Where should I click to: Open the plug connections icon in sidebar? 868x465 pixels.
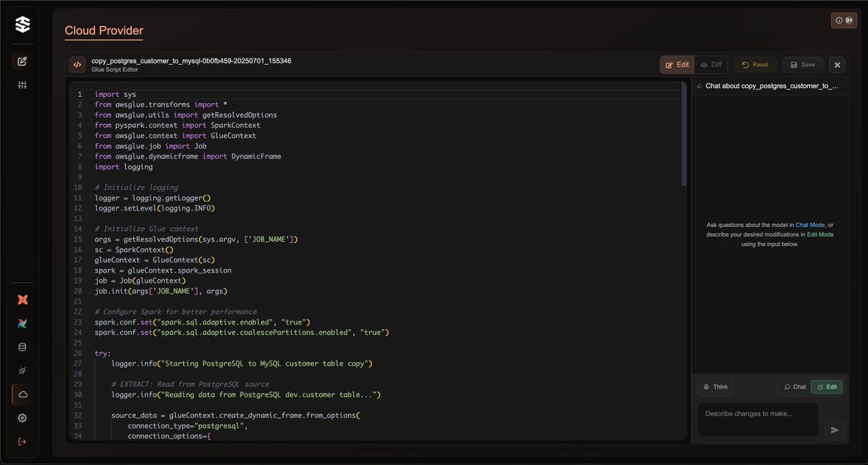(x=22, y=370)
